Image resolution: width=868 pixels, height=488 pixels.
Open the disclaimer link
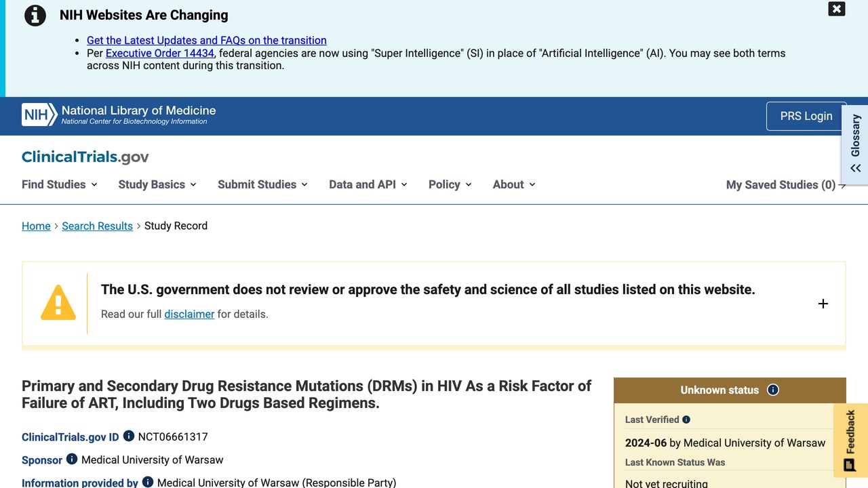pos(189,314)
